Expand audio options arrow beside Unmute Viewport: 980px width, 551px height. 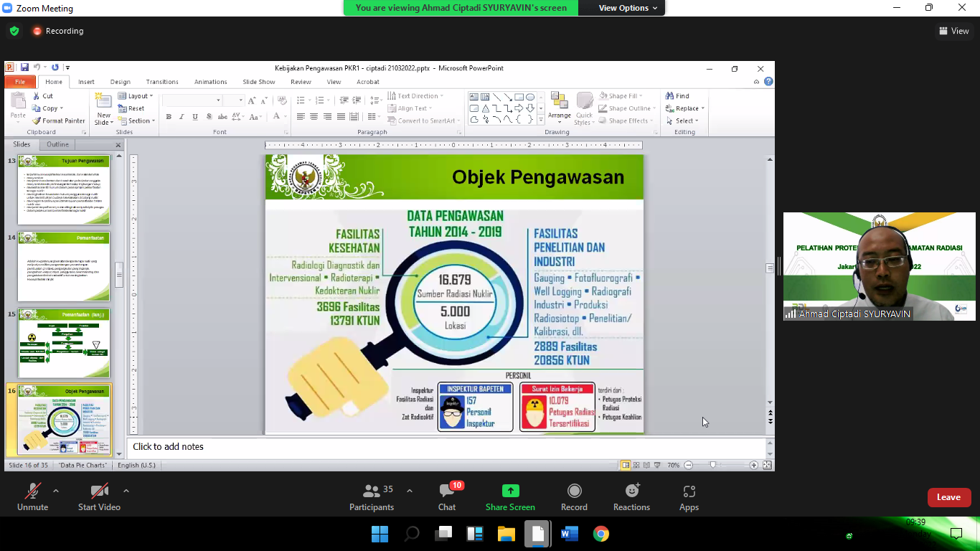(x=56, y=491)
